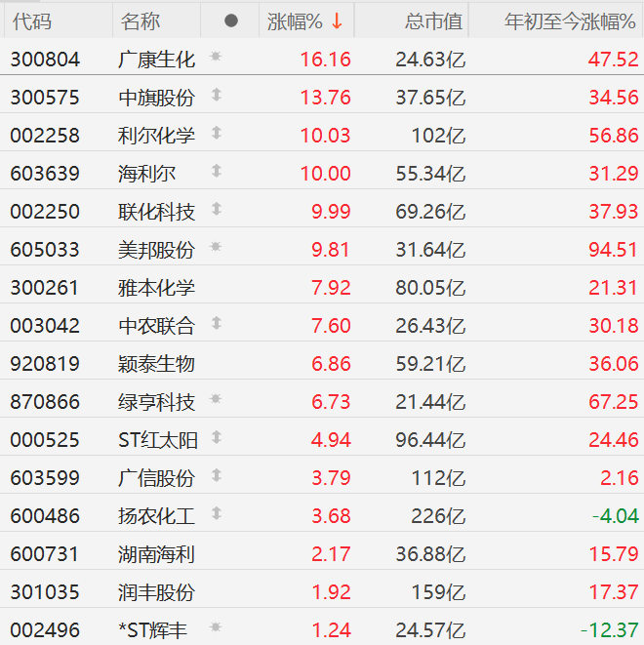Click year-to-date value -4.04
The image size is (644, 645).
click(616, 516)
